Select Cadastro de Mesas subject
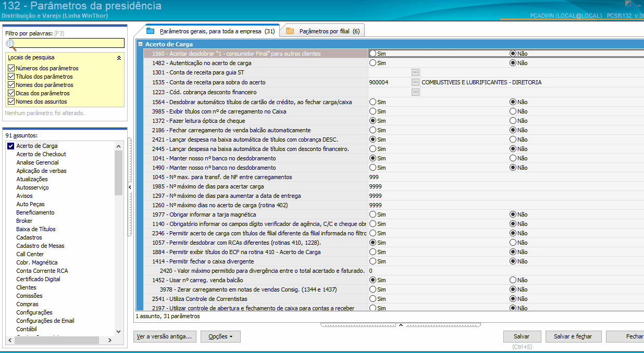 click(x=41, y=246)
